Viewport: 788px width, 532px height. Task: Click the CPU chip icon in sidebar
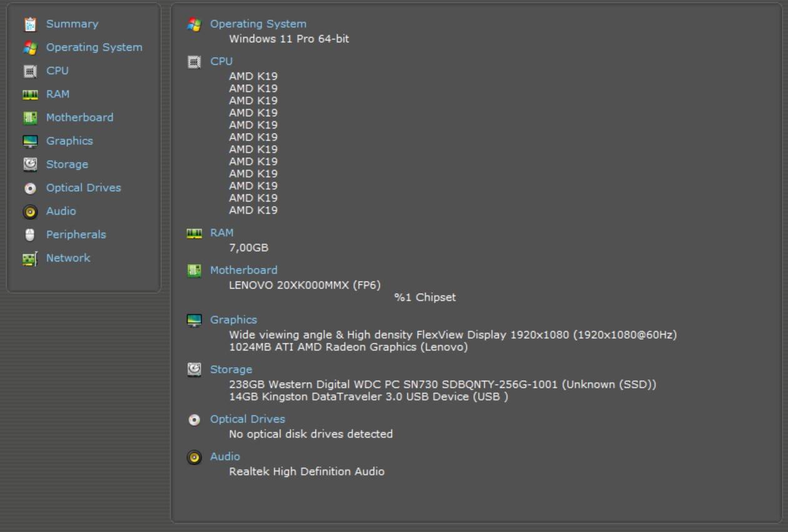(30, 71)
